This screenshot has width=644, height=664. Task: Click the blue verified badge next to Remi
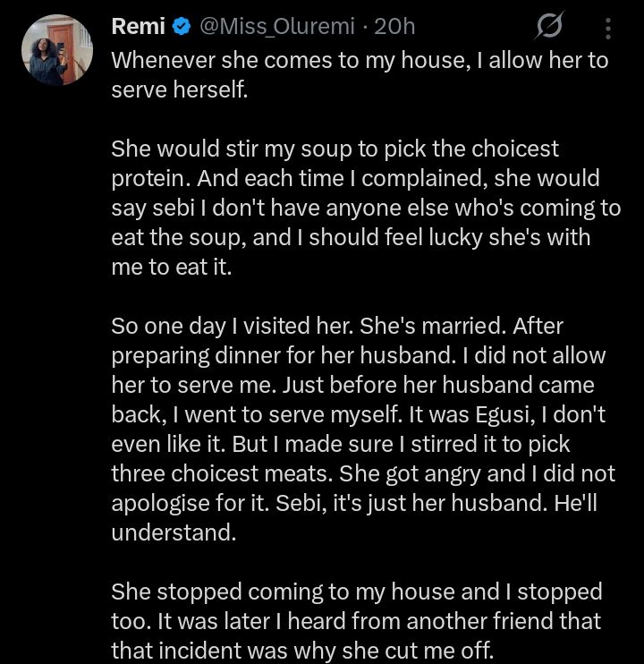click(x=182, y=28)
